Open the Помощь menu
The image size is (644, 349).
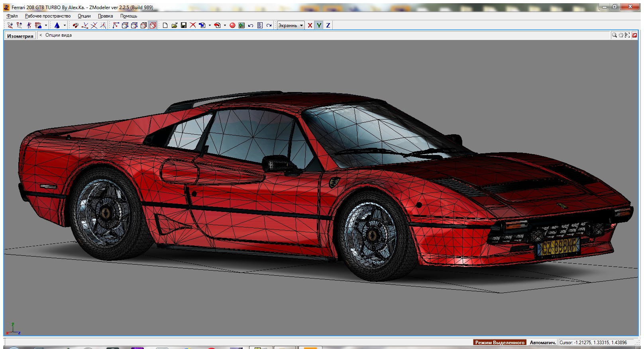point(129,16)
